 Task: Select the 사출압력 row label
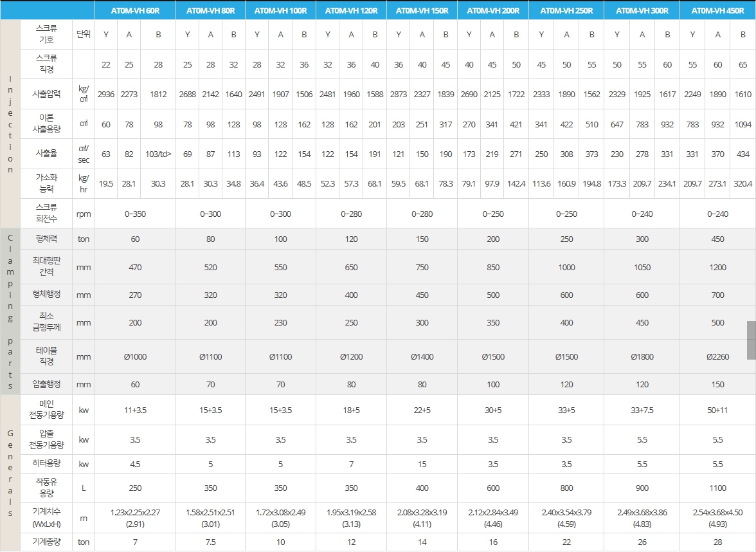(46, 94)
